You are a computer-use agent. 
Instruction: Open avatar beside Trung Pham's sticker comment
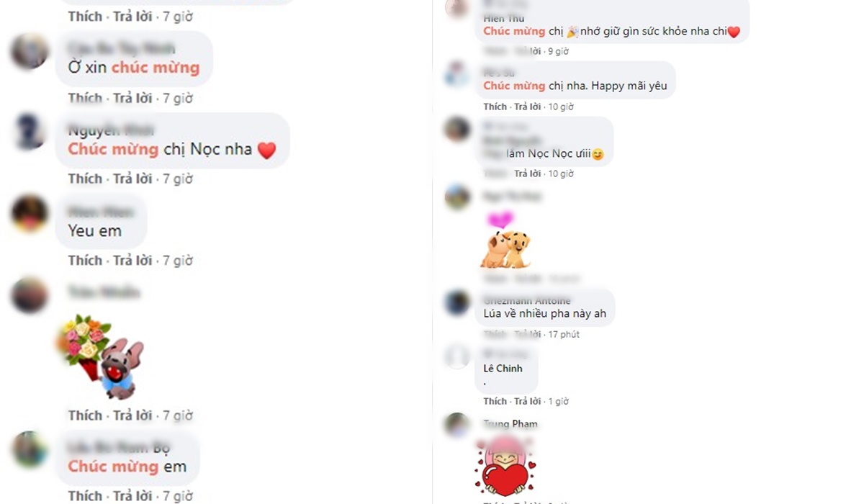(457, 425)
